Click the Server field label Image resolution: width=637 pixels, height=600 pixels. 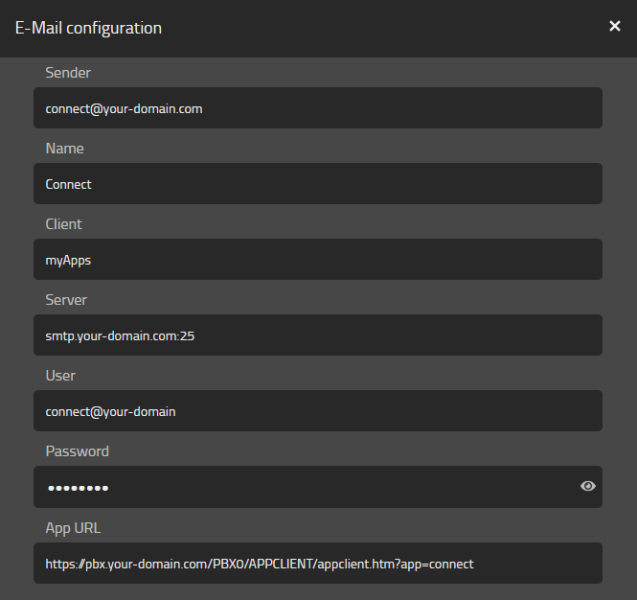tap(66, 300)
